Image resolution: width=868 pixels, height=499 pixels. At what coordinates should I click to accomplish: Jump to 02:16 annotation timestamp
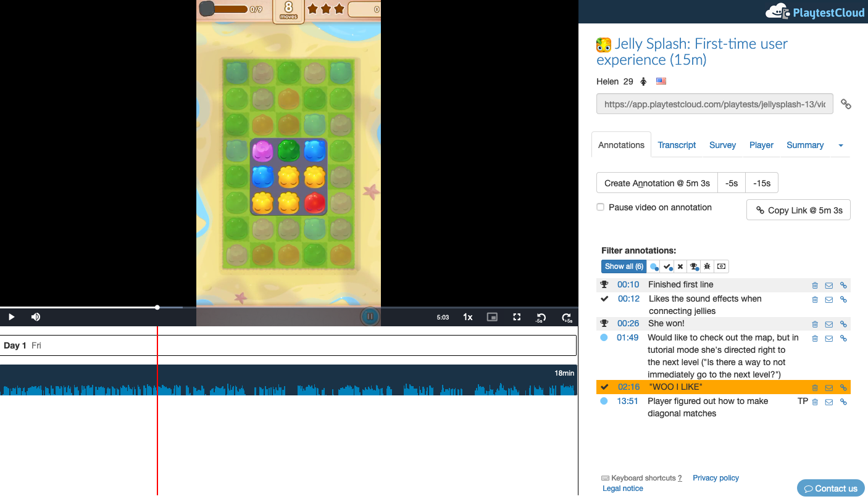click(629, 387)
